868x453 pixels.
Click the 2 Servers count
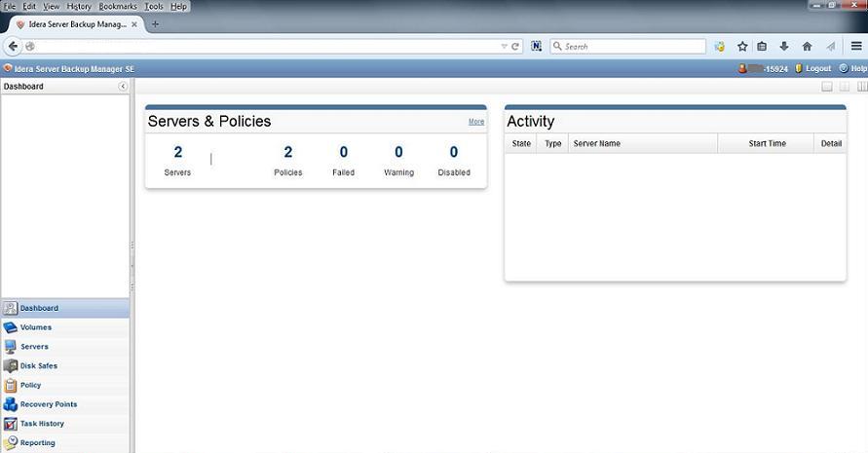177,152
